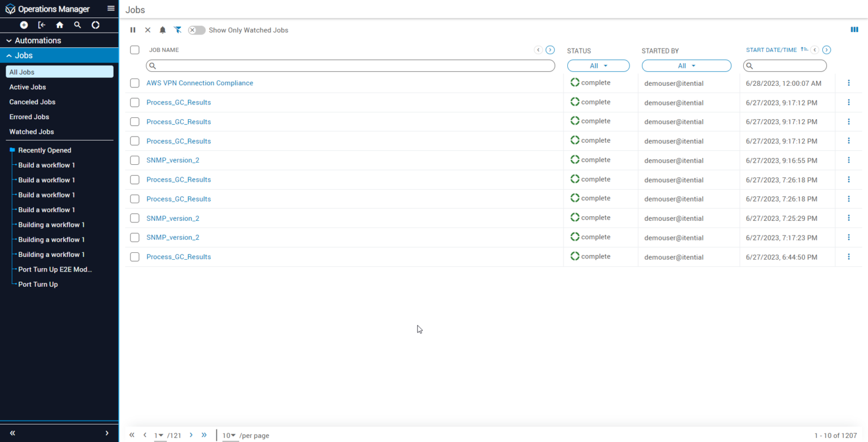Open the create new automation icon
The height and width of the screenshot is (442, 868).
point(24,25)
